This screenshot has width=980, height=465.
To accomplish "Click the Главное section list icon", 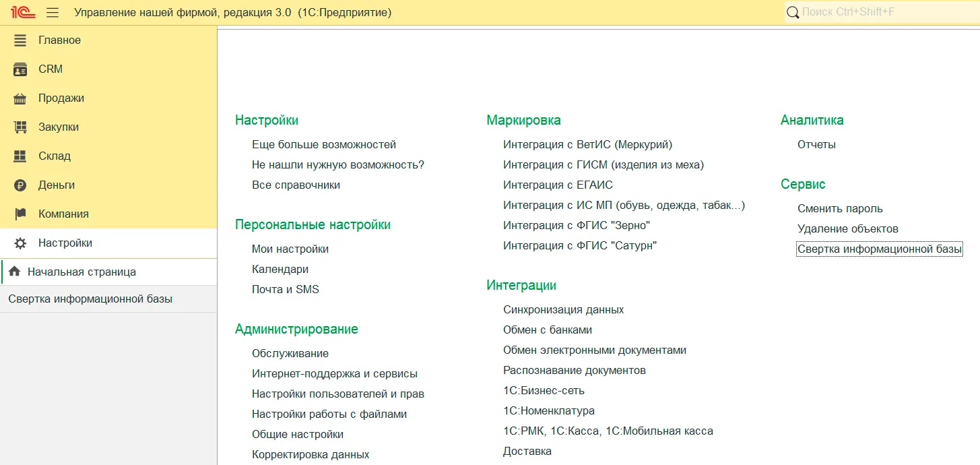I will coord(20,40).
